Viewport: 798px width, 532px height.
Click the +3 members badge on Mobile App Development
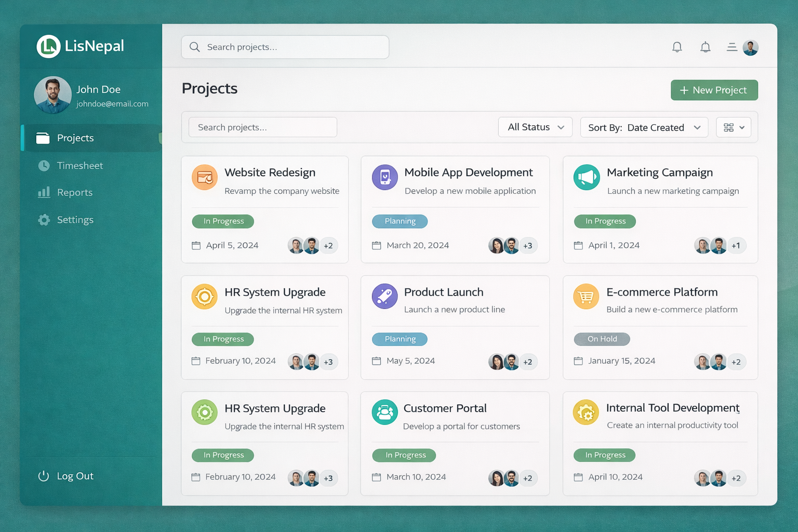pos(528,246)
